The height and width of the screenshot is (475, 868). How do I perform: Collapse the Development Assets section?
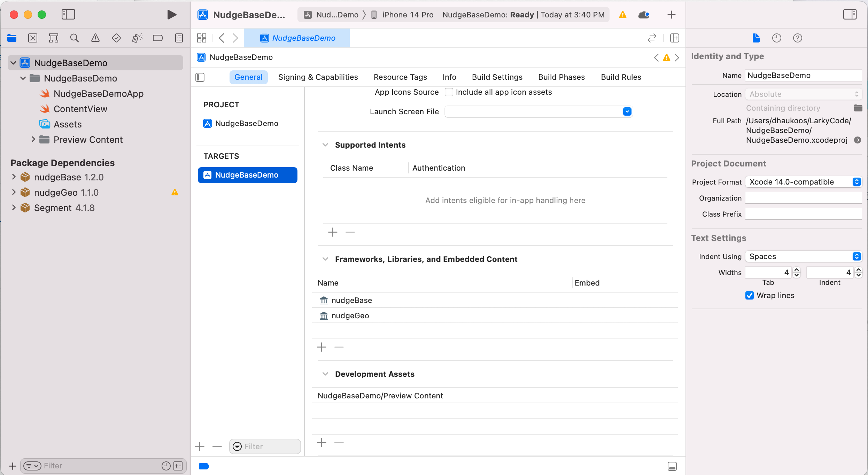pos(325,374)
